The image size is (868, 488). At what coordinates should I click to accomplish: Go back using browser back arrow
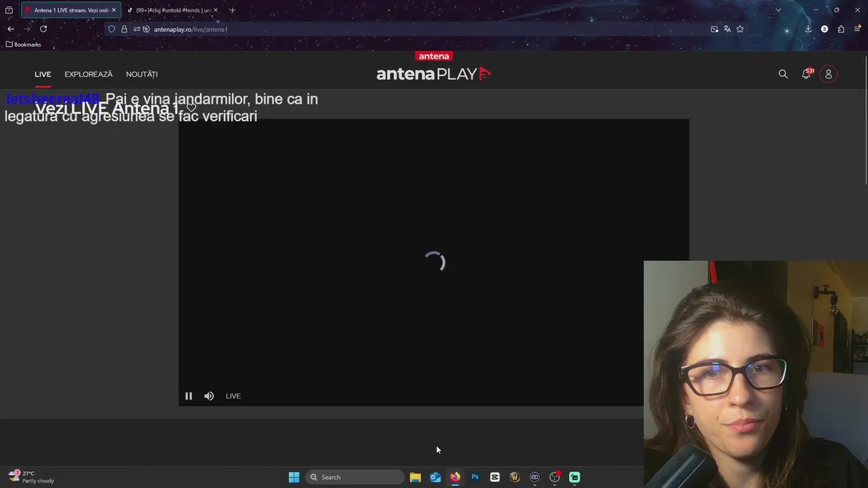coord(11,29)
